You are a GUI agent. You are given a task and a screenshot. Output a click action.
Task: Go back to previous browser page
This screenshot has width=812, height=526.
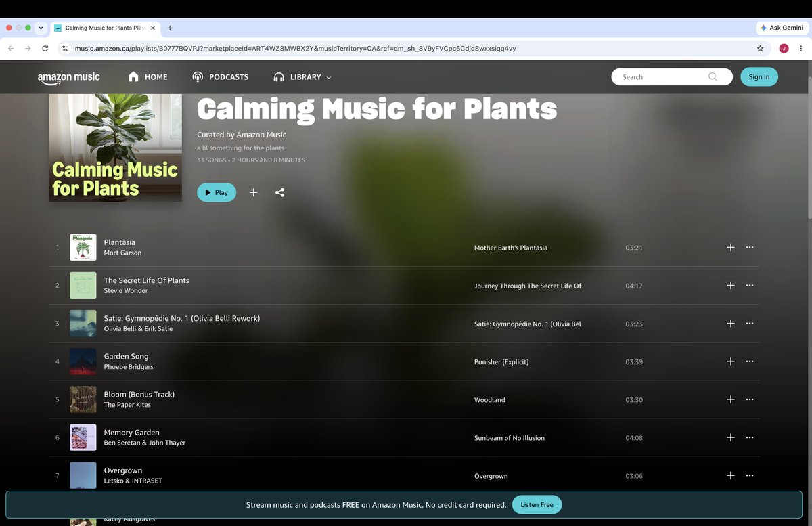point(11,49)
